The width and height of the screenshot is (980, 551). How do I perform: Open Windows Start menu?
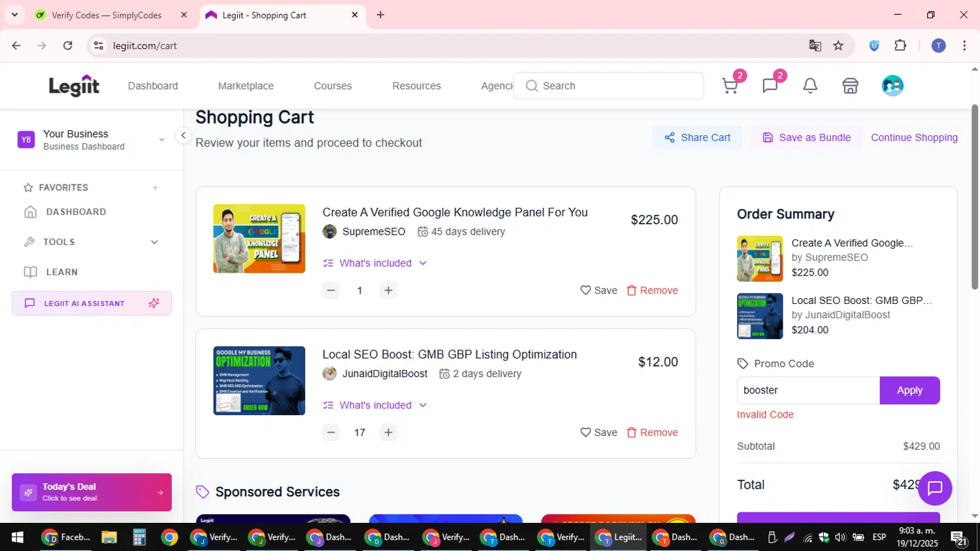18,537
